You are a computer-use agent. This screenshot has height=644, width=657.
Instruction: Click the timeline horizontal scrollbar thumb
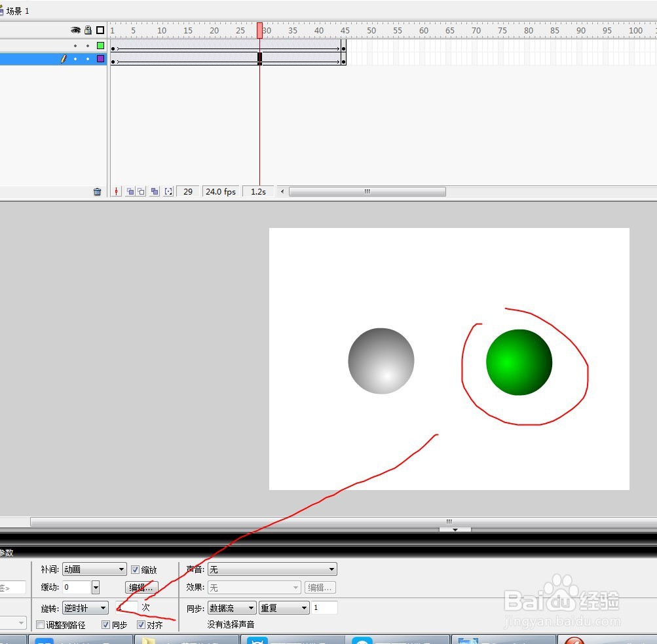367,191
